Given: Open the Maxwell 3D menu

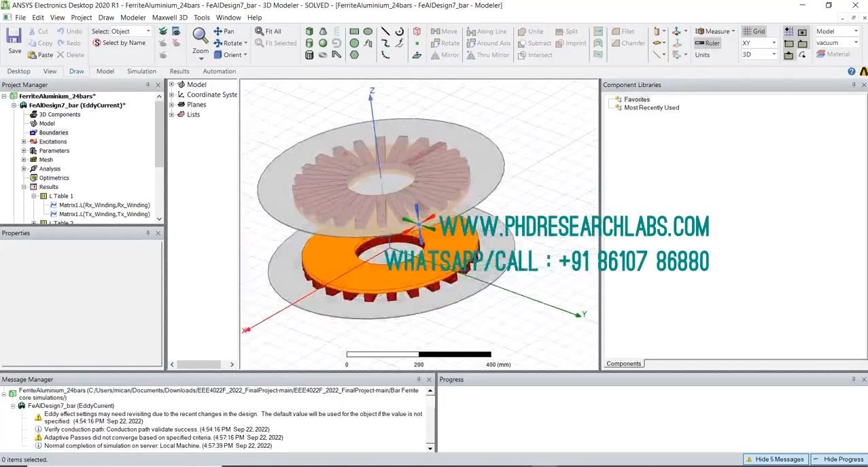Looking at the screenshot, I should [x=170, y=18].
